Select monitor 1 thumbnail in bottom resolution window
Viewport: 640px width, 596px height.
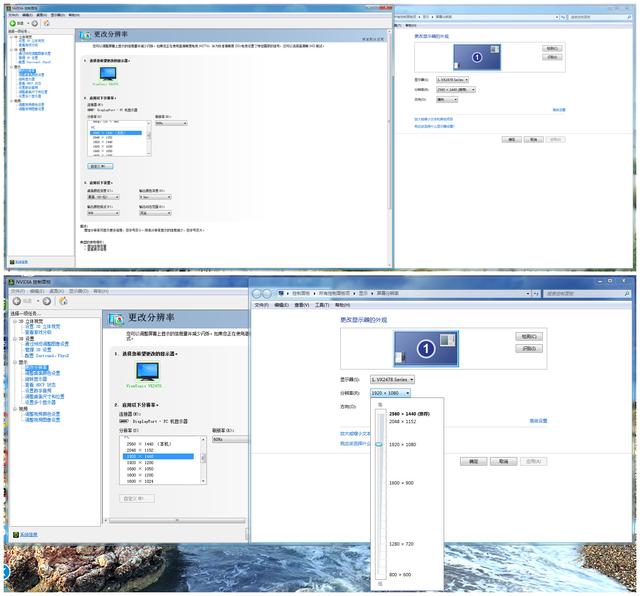(x=426, y=349)
